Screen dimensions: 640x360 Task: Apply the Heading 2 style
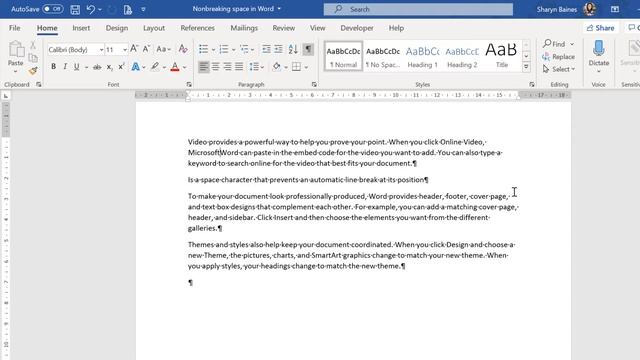[x=462, y=56]
